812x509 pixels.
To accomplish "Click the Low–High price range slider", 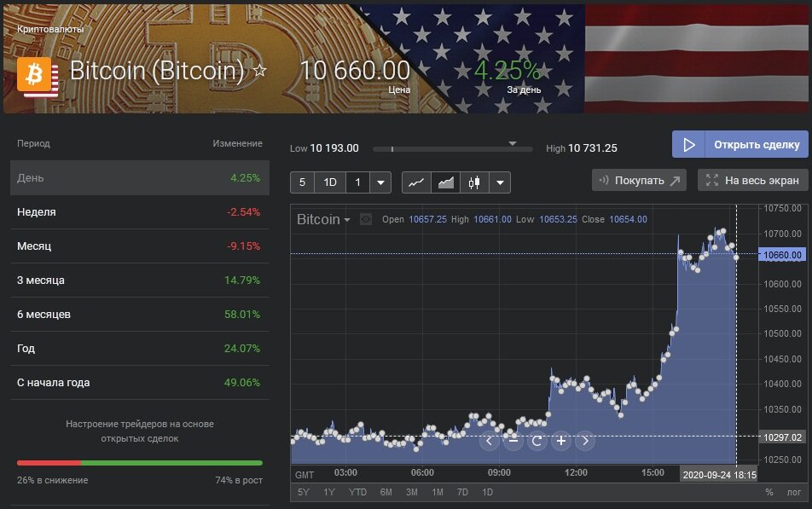I will click(452, 148).
